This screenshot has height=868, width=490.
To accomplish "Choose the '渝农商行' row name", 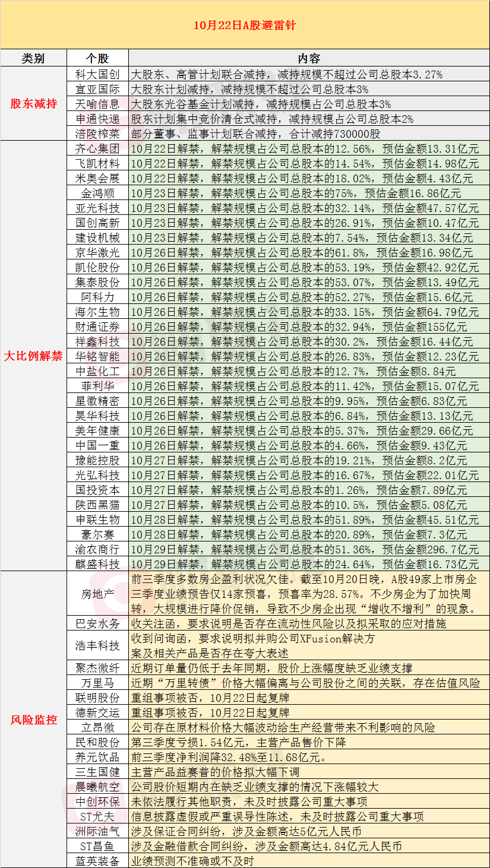I will [x=97, y=549].
